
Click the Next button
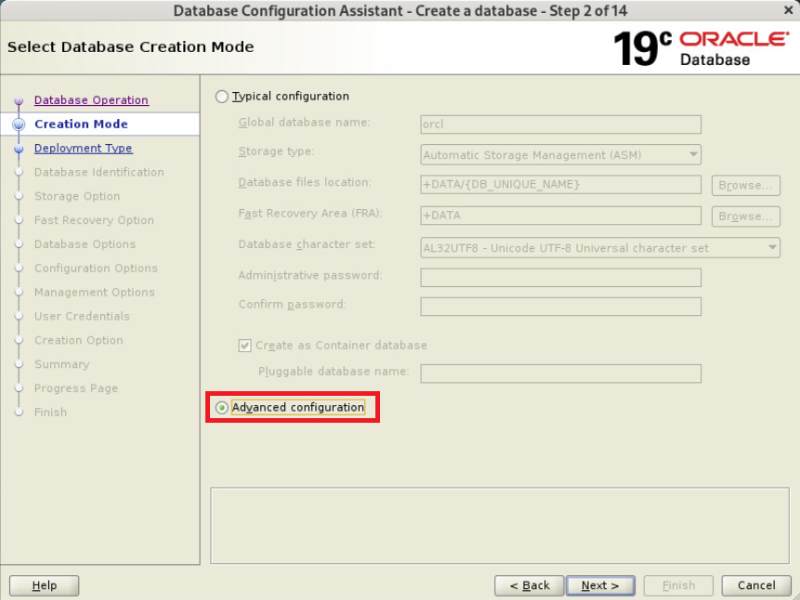601,585
